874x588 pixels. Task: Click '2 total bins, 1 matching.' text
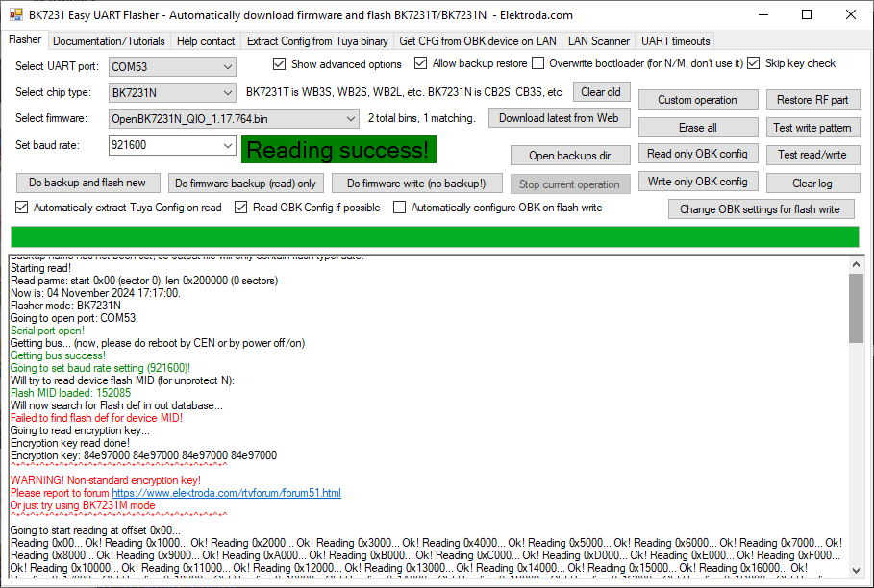[422, 118]
